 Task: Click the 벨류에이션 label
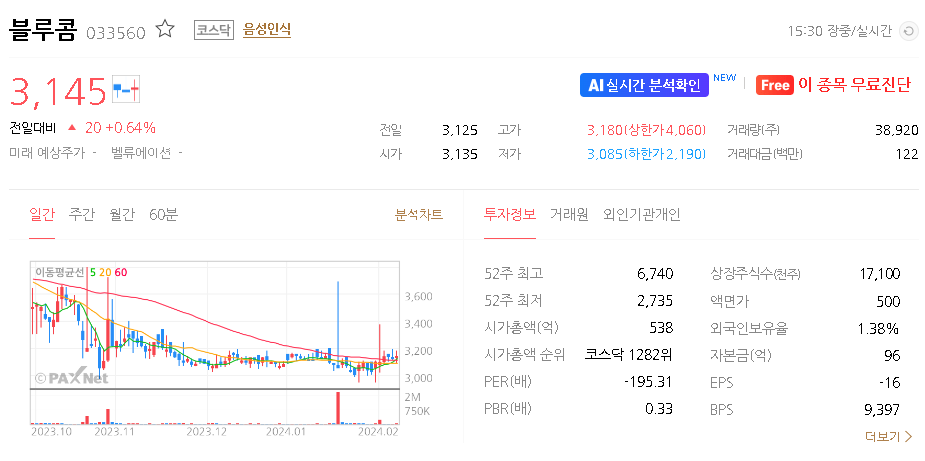click(x=141, y=153)
